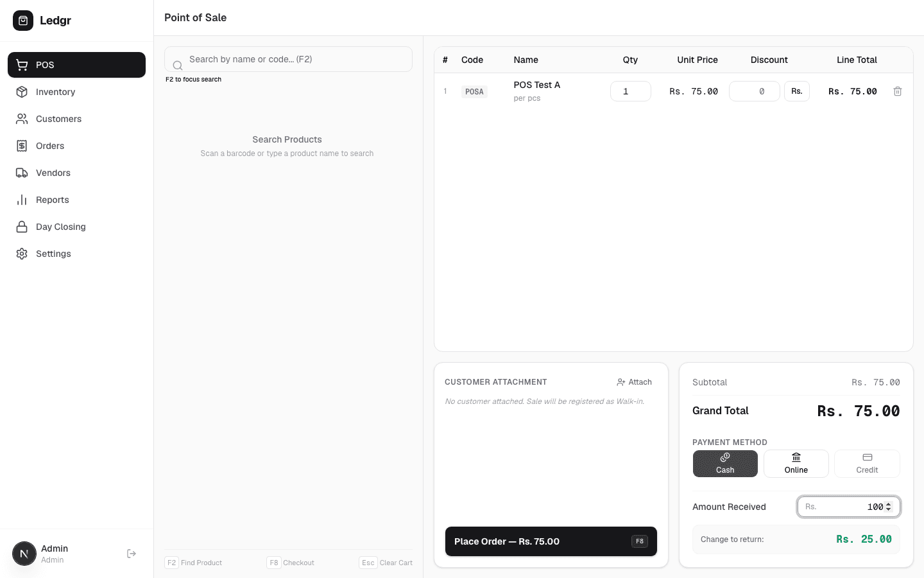Click the Cash coins icon

[x=725, y=457]
